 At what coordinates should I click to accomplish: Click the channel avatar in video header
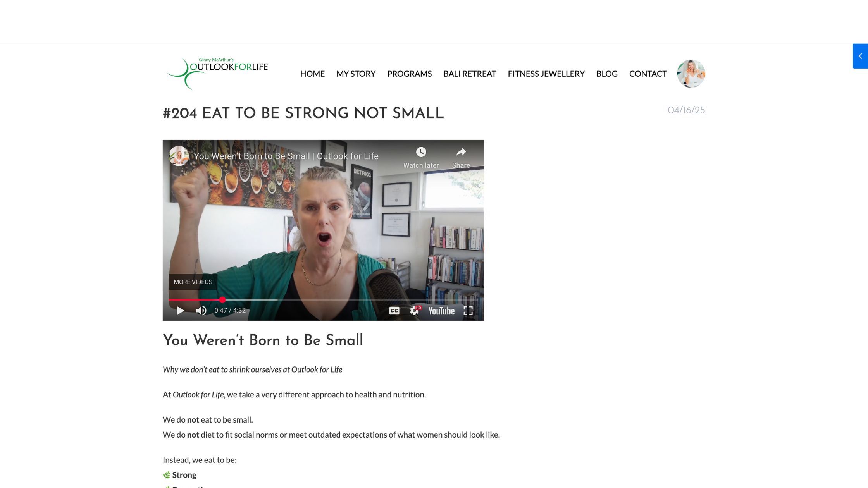(x=179, y=156)
